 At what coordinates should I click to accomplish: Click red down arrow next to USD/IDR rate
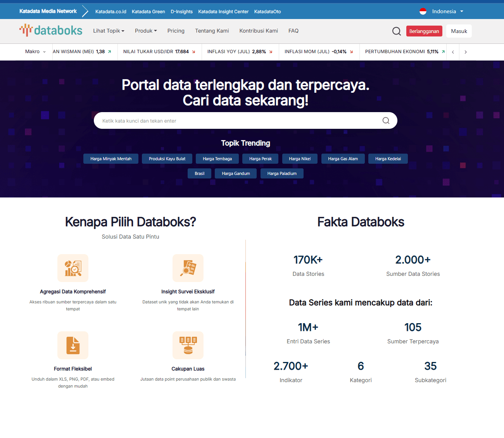pyautogui.click(x=193, y=52)
